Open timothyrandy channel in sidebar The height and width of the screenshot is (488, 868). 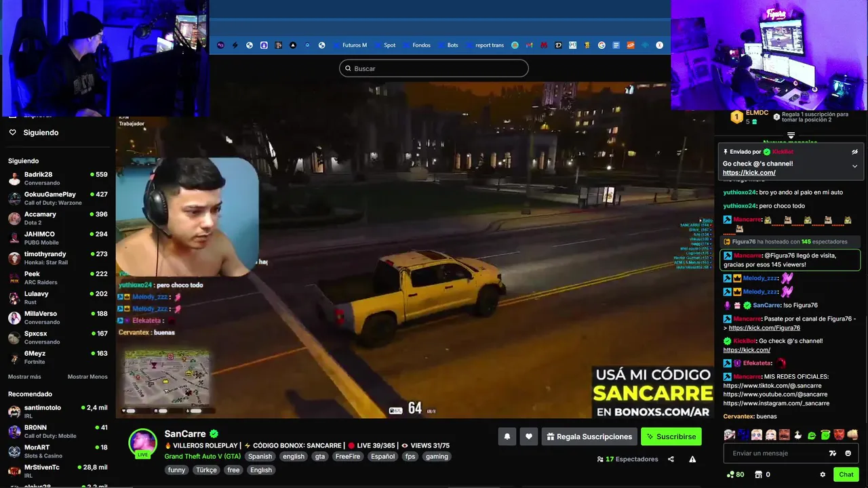pyautogui.click(x=58, y=258)
